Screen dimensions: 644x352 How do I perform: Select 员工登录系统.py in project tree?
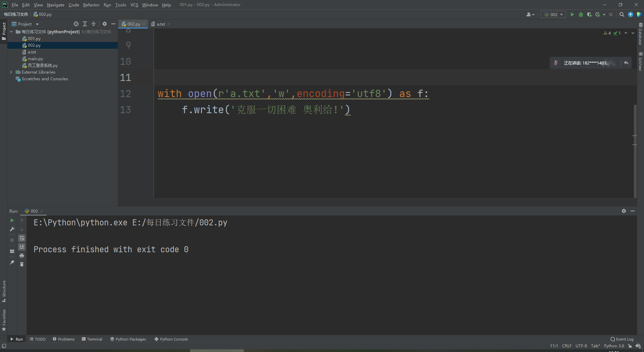coord(43,65)
